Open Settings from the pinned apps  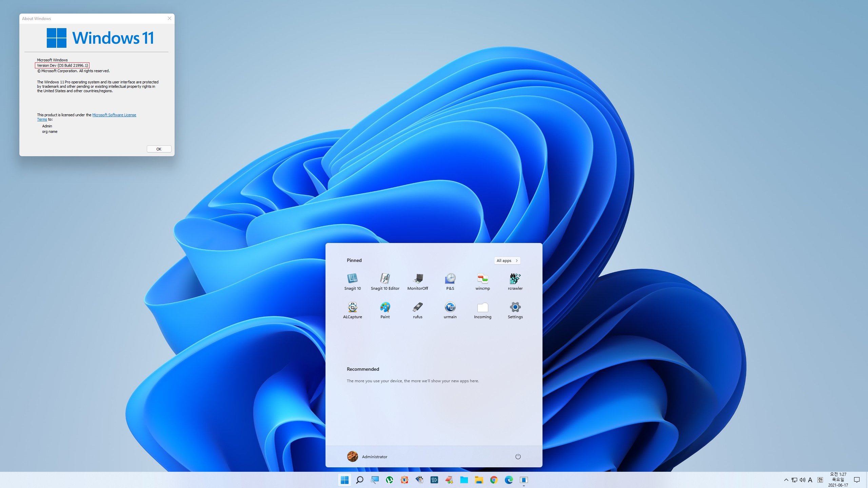click(515, 310)
